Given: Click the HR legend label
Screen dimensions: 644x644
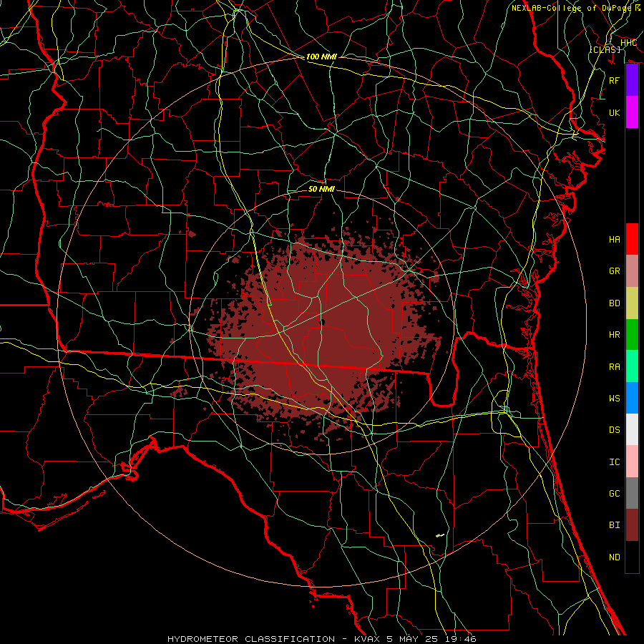Looking at the screenshot, I should tap(614, 335).
